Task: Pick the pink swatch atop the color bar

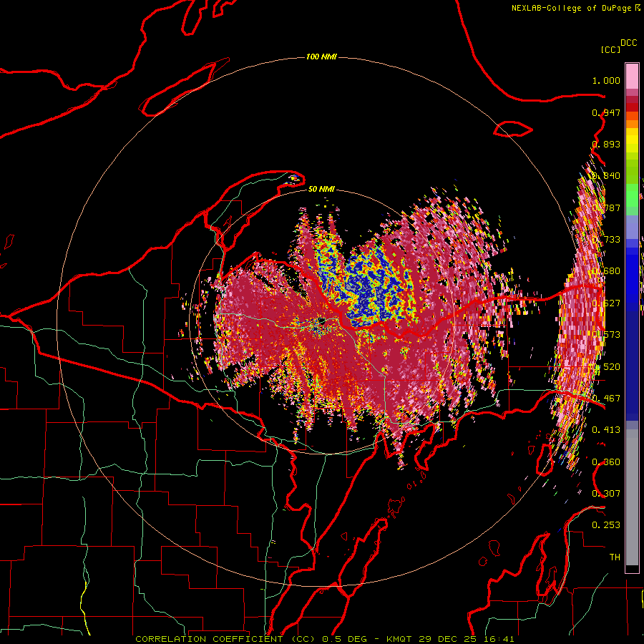Action: click(x=632, y=76)
